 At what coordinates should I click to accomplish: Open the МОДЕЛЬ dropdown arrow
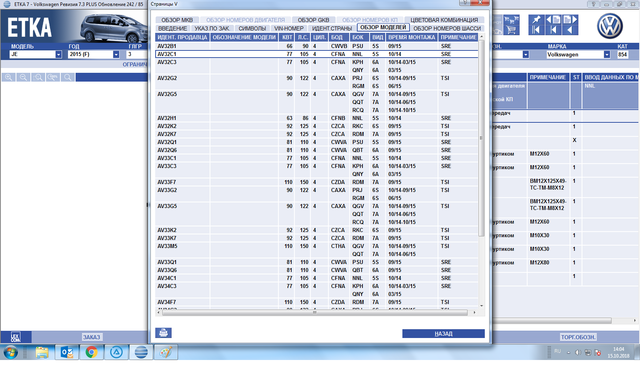(58, 54)
